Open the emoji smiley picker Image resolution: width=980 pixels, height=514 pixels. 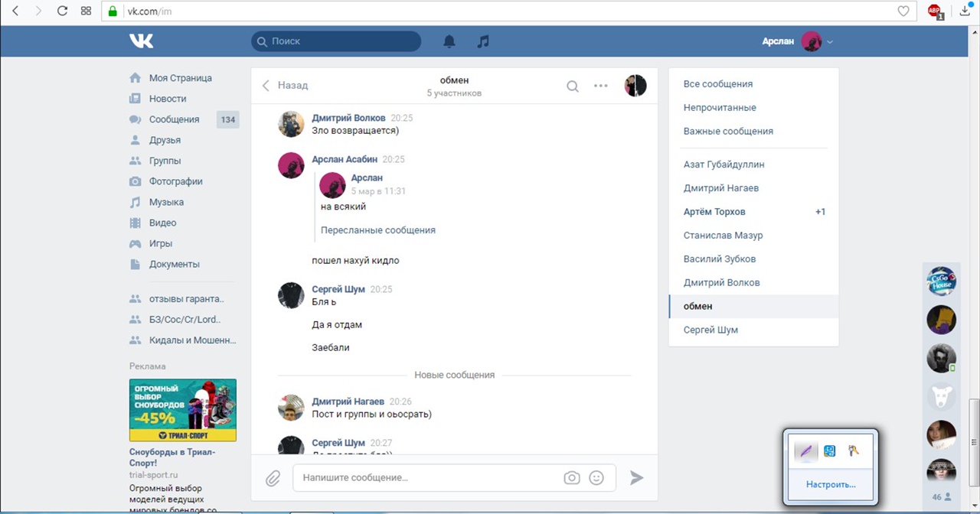coord(596,478)
